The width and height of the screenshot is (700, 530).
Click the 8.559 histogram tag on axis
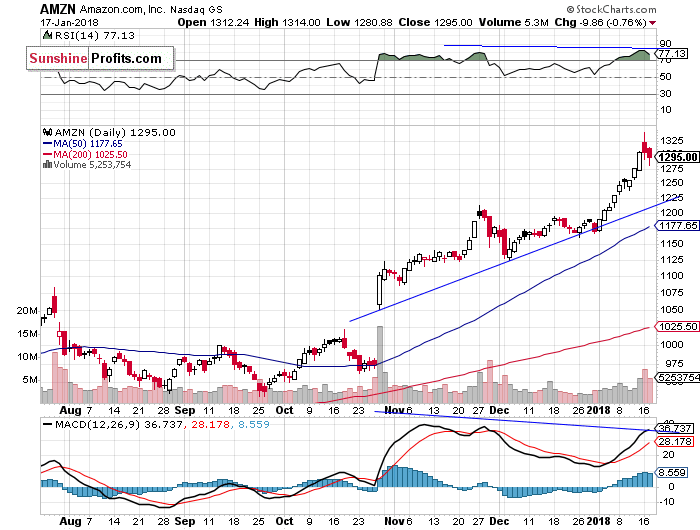tap(671, 472)
